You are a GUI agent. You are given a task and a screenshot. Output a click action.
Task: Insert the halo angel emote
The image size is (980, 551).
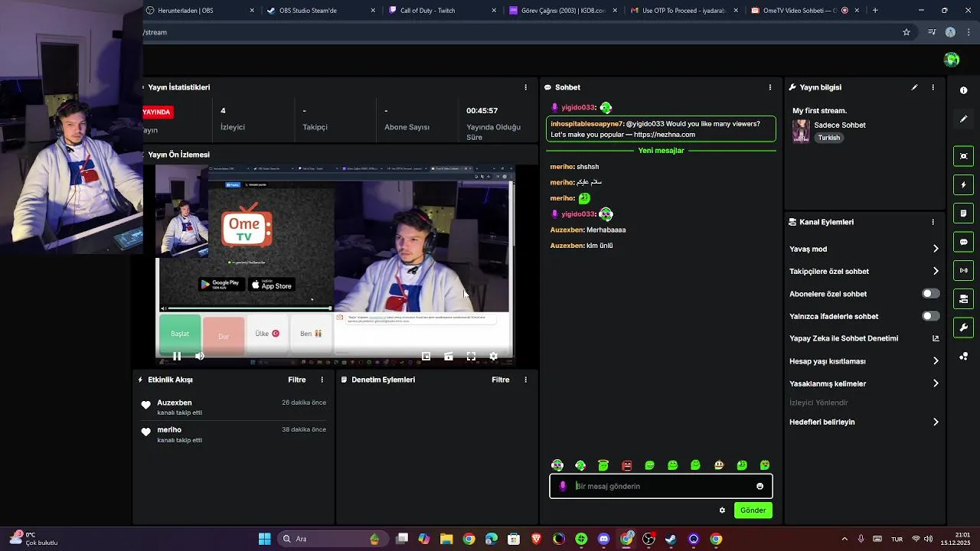(x=603, y=465)
